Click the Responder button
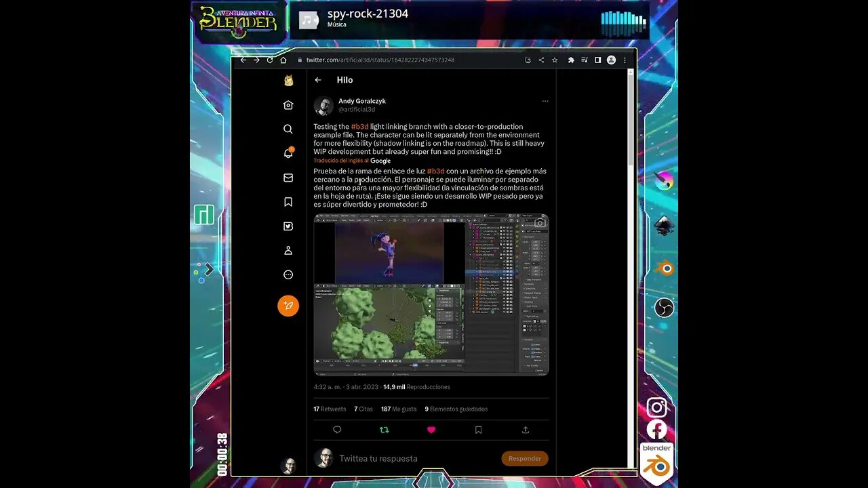The height and width of the screenshot is (488, 868). point(525,459)
